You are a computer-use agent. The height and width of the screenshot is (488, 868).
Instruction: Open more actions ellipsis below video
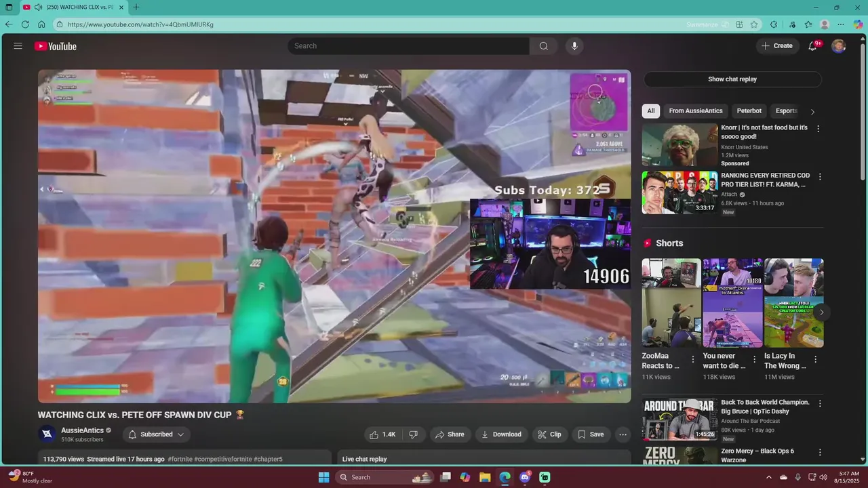coord(623,434)
